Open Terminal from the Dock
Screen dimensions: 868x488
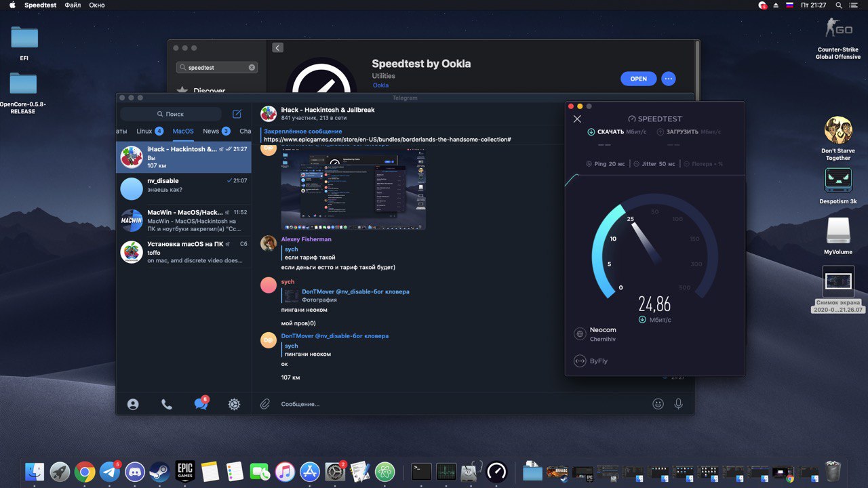[x=421, y=472]
